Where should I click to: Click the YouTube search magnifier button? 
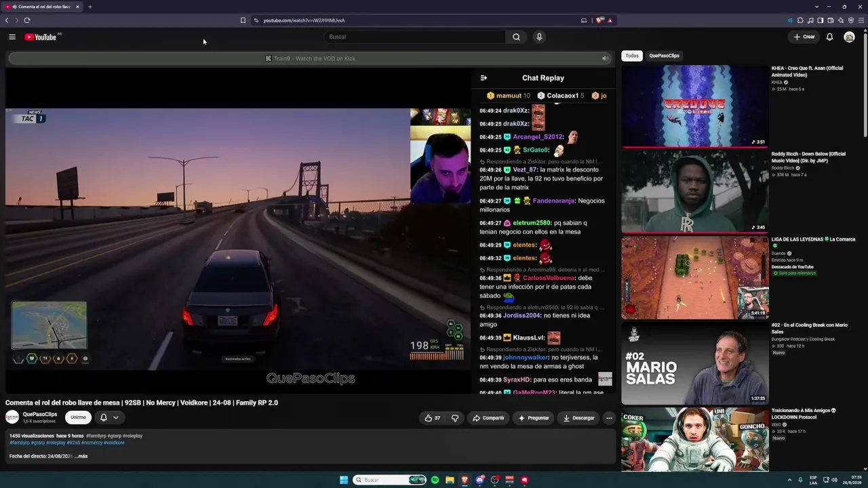pyautogui.click(x=516, y=37)
